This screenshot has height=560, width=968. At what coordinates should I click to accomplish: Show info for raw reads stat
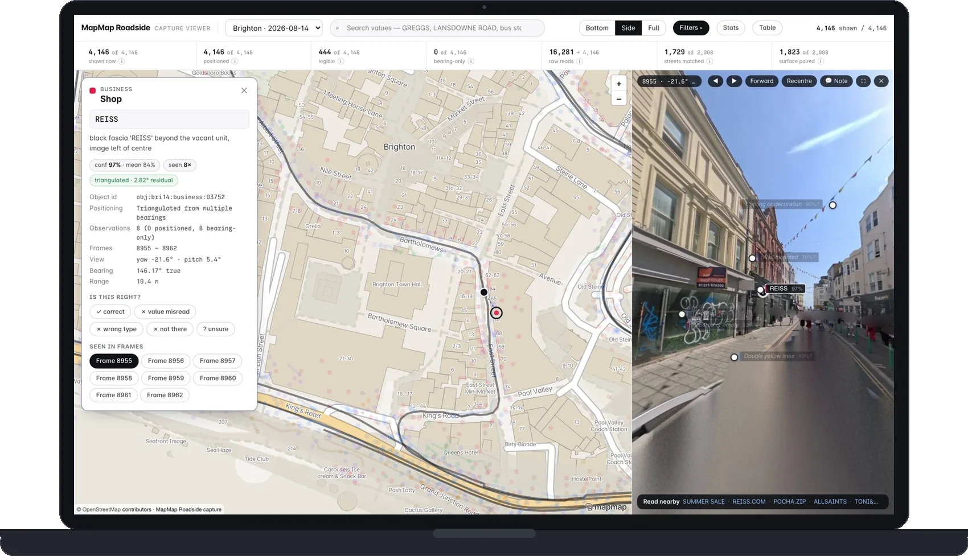click(579, 61)
